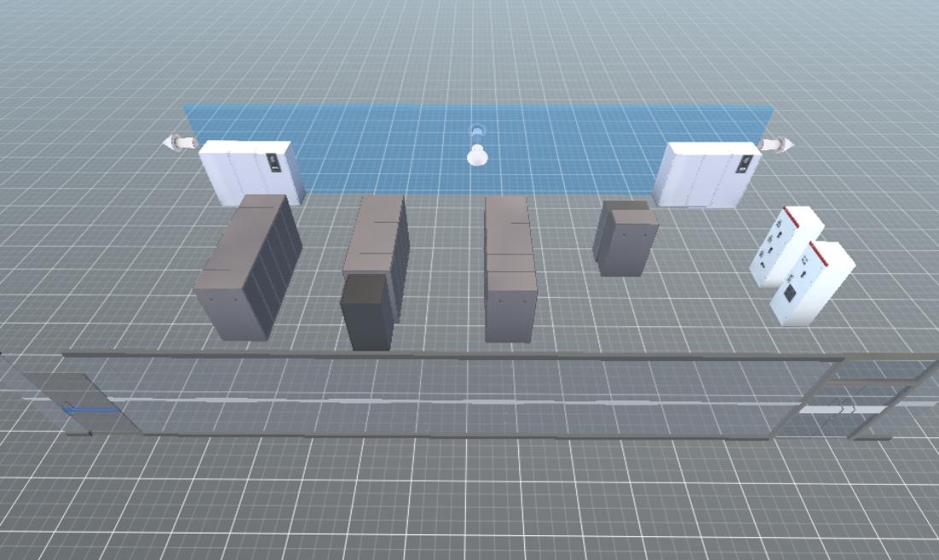Image resolution: width=939 pixels, height=560 pixels.
Task: Select the right wall-mounted security camera
Action: click(775, 144)
